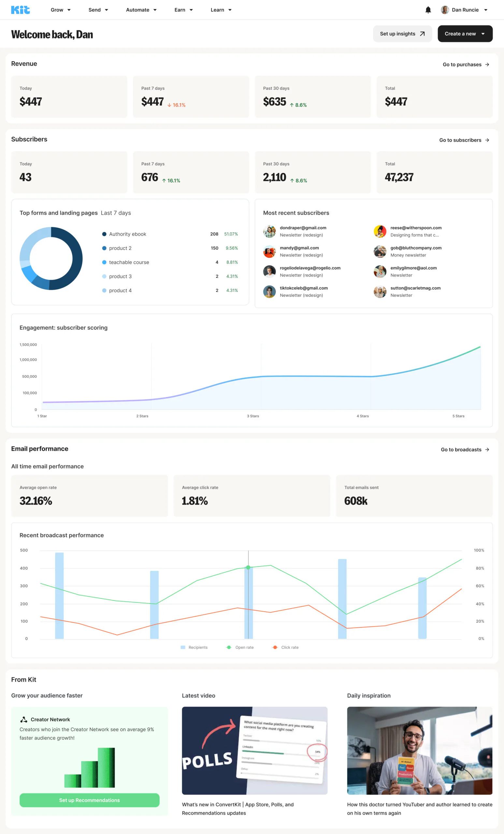This screenshot has width=504, height=834.
Task: Click the Set up Recommendations button
Action: [89, 800]
